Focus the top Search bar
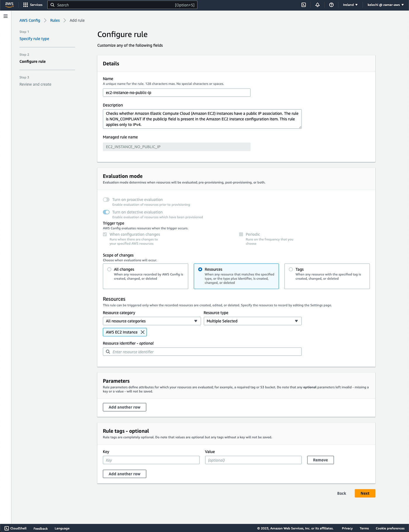The image size is (409, 532). click(x=122, y=5)
